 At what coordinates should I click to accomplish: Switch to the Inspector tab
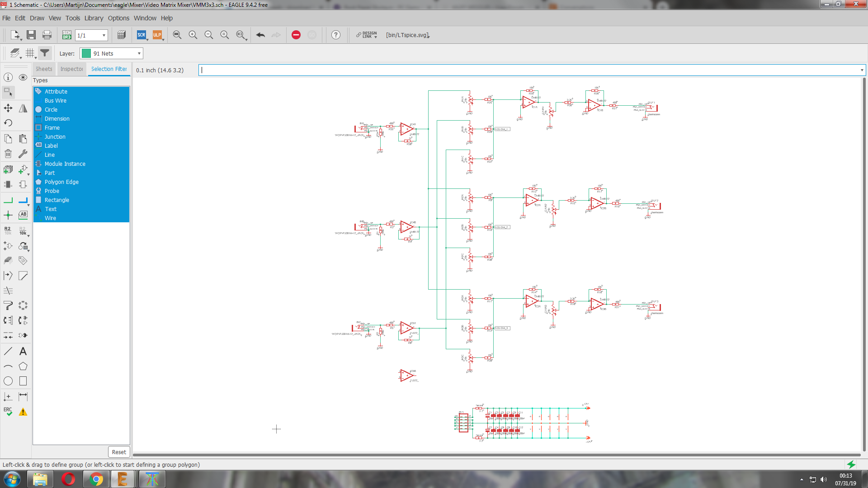[x=71, y=69]
